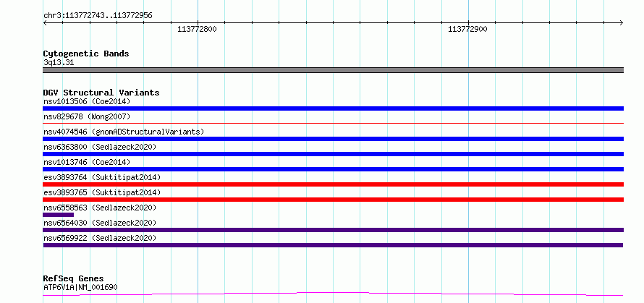Screen dimensions: 644x303
Task: Open the Cytogenetic Bands track title
Action: 86,54
